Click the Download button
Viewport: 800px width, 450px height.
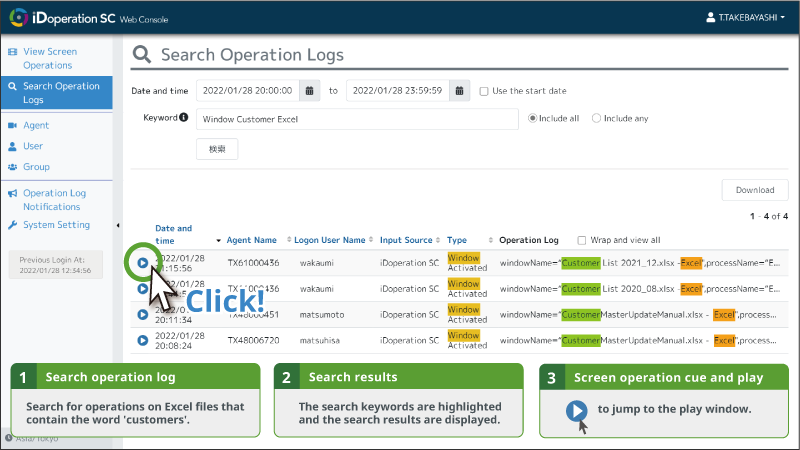tap(754, 190)
